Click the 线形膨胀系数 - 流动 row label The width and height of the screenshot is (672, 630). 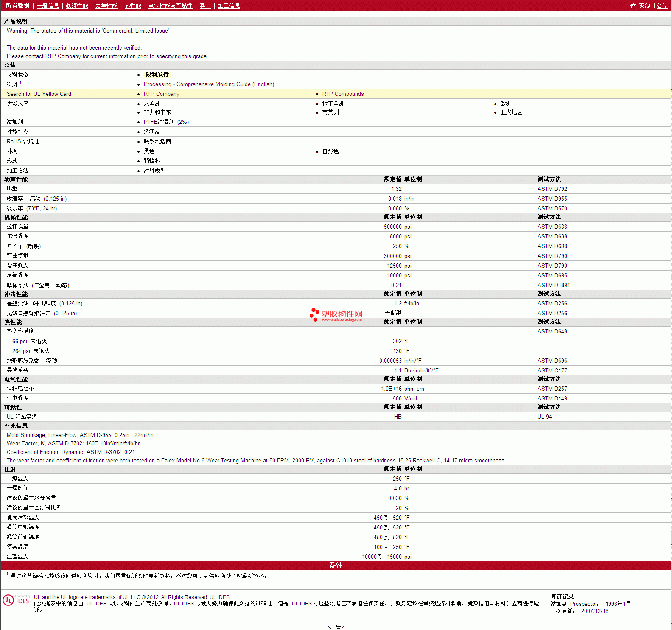pos(32,361)
